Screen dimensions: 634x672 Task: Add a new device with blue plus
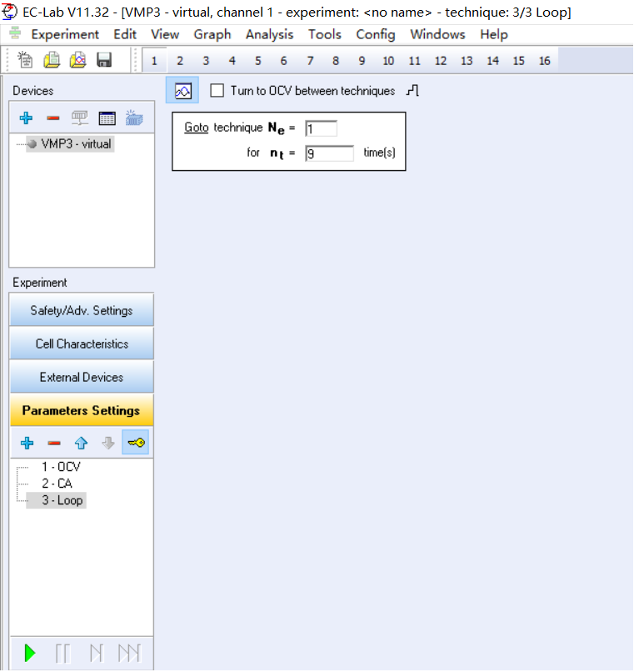(26, 118)
